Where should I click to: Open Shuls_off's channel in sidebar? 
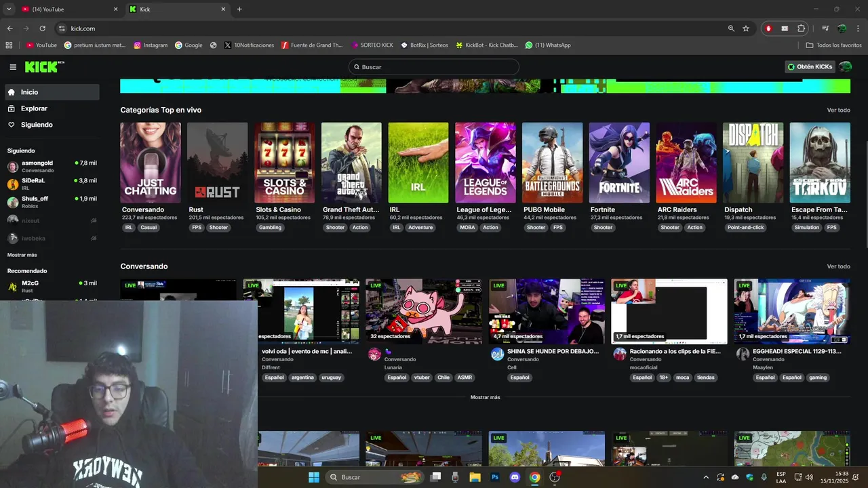(52, 202)
